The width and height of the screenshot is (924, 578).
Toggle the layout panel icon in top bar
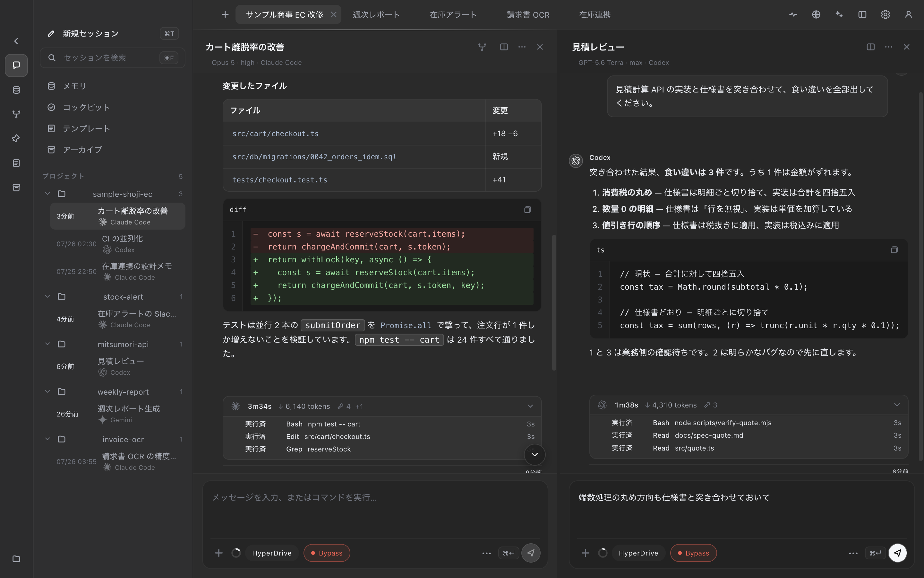[862, 14]
